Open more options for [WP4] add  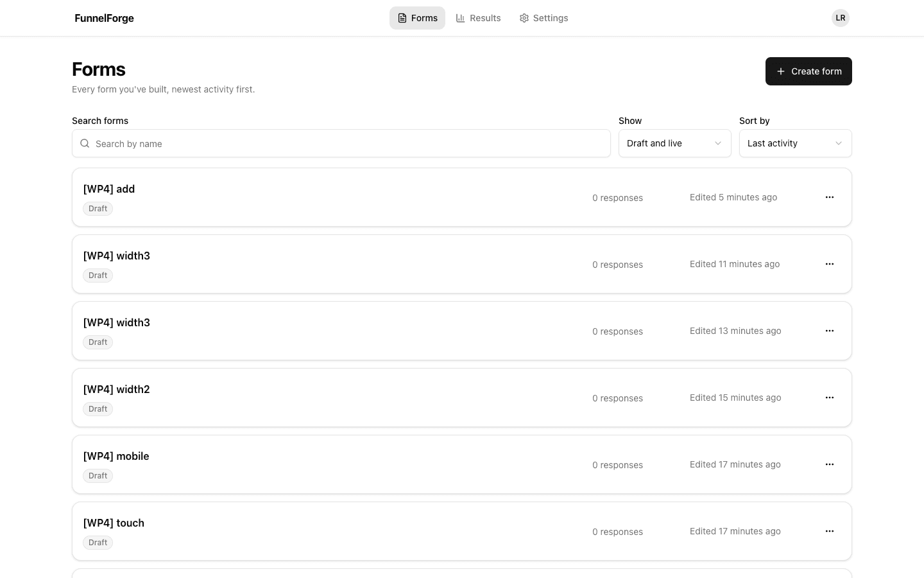(830, 197)
